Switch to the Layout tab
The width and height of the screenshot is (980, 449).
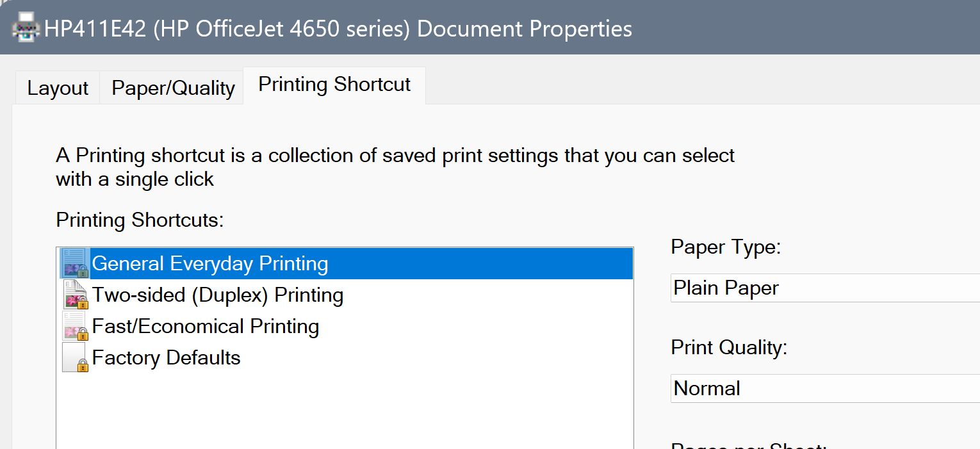[x=56, y=87]
